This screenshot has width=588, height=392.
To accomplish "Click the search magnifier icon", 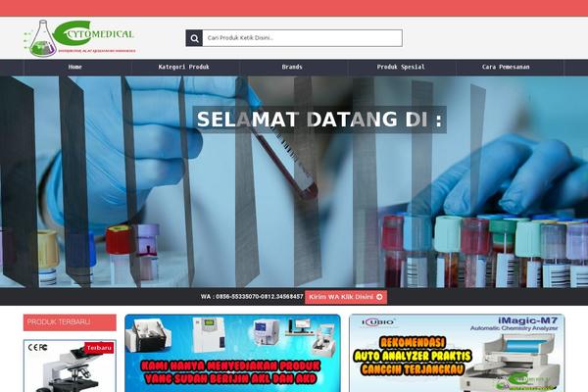I will point(194,38).
